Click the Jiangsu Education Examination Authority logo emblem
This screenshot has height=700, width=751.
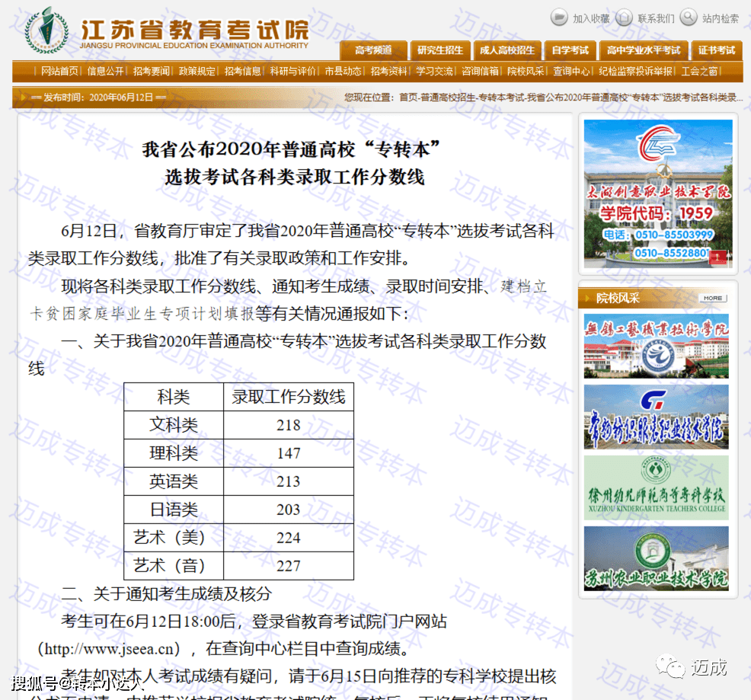(46, 30)
